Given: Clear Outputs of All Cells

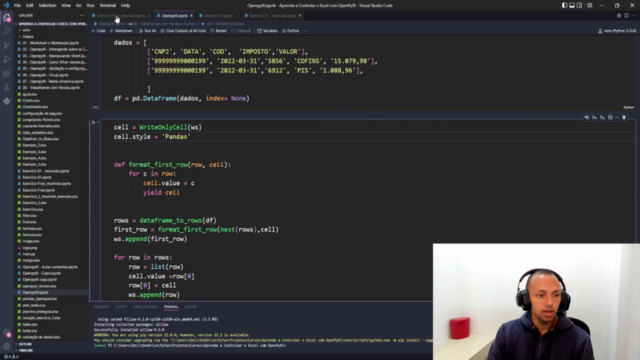Looking at the screenshot, I should point(183,31).
